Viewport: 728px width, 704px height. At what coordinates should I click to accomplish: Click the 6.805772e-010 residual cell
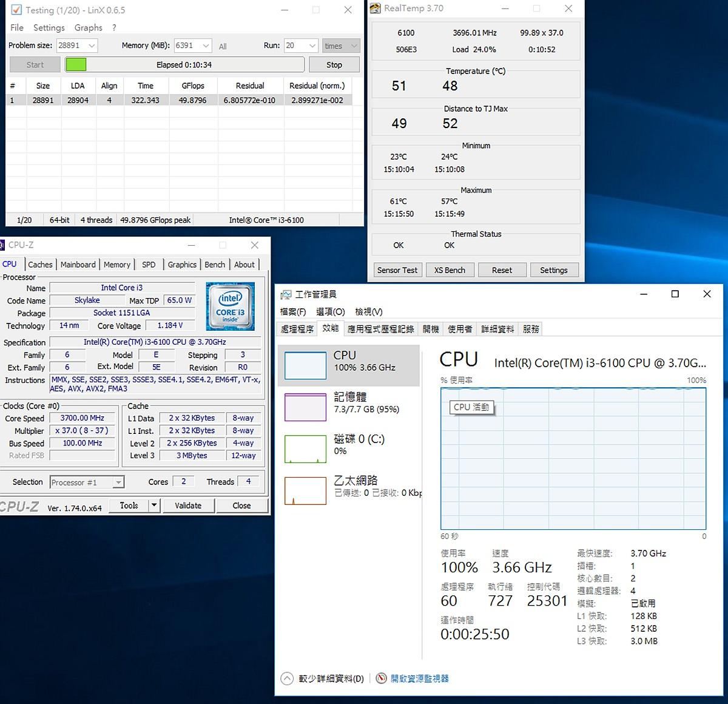[x=249, y=100]
